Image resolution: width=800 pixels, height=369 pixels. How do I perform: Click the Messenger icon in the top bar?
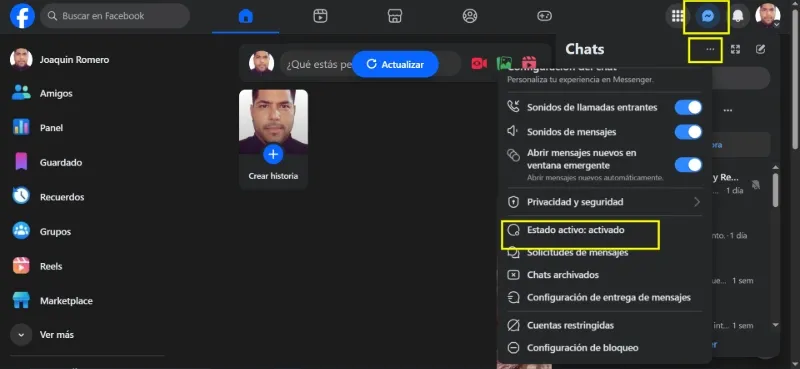click(707, 16)
